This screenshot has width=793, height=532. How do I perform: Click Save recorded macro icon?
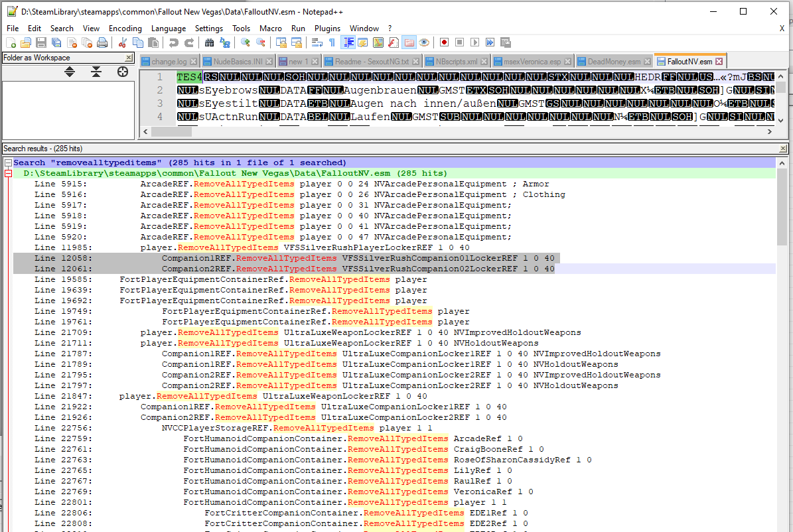[505, 42]
